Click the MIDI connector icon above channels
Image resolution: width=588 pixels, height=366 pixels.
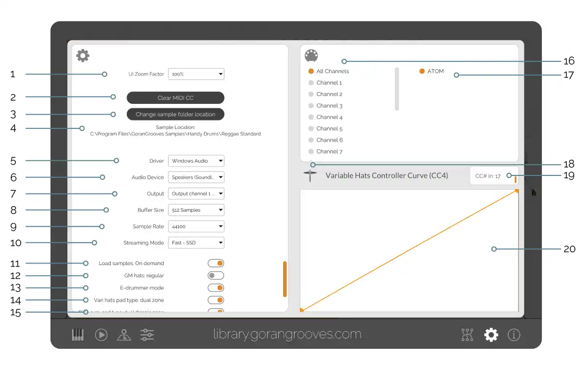point(311,56)
